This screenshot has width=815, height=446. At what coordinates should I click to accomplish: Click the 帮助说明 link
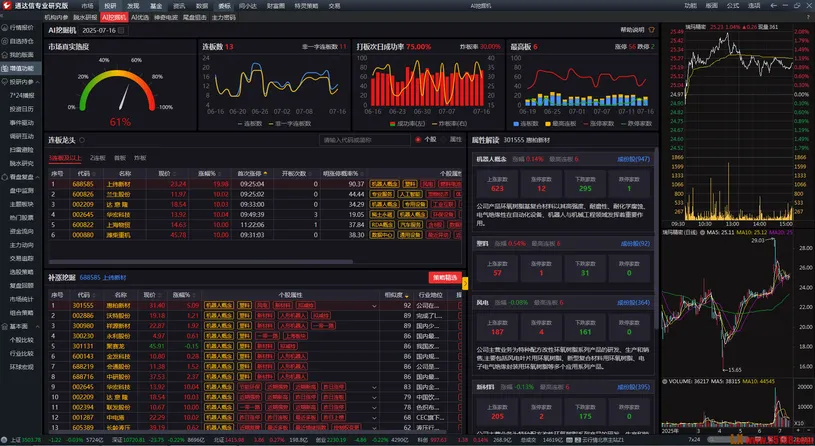[x=632, y=30]
